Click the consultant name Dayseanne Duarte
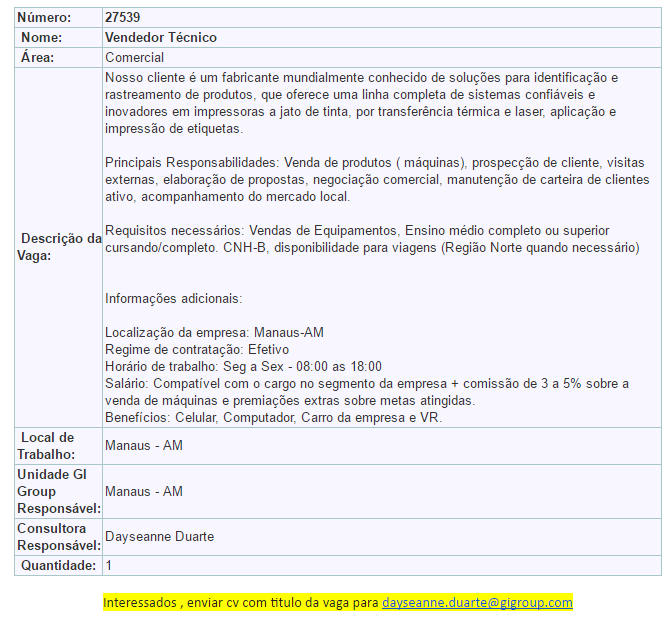This screenshot has height=621, width=669. click(x=159, y=536)
